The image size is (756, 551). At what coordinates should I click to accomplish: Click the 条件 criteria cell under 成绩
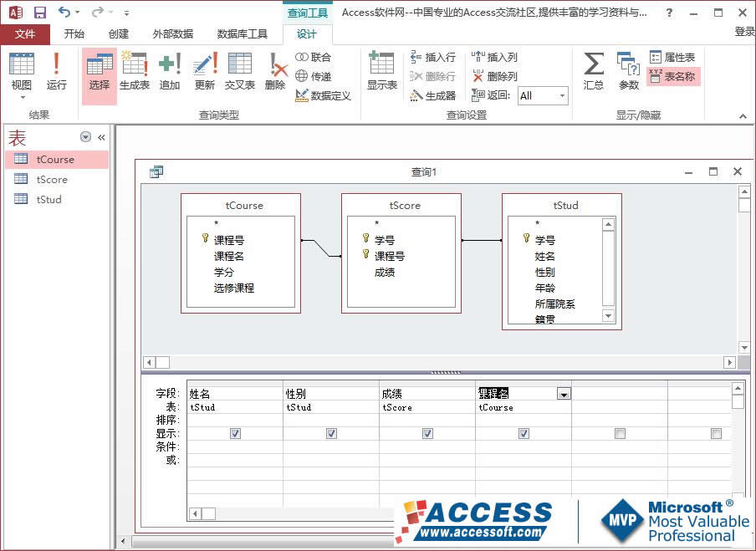(x=427, y=446)
